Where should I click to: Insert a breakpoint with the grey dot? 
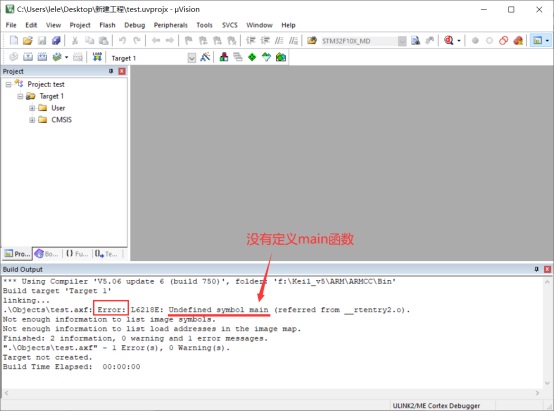click(x=475, y=40)
